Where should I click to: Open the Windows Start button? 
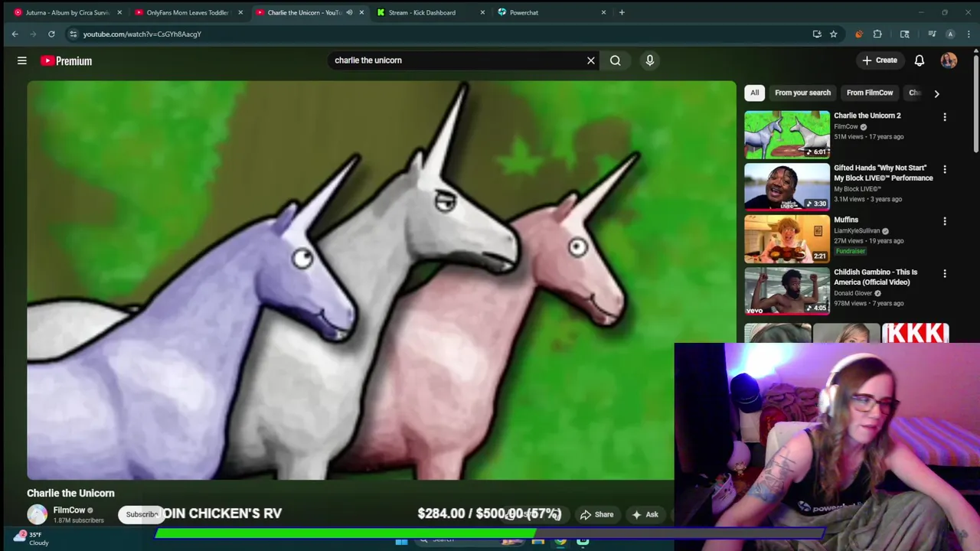[x=401, y=541]
